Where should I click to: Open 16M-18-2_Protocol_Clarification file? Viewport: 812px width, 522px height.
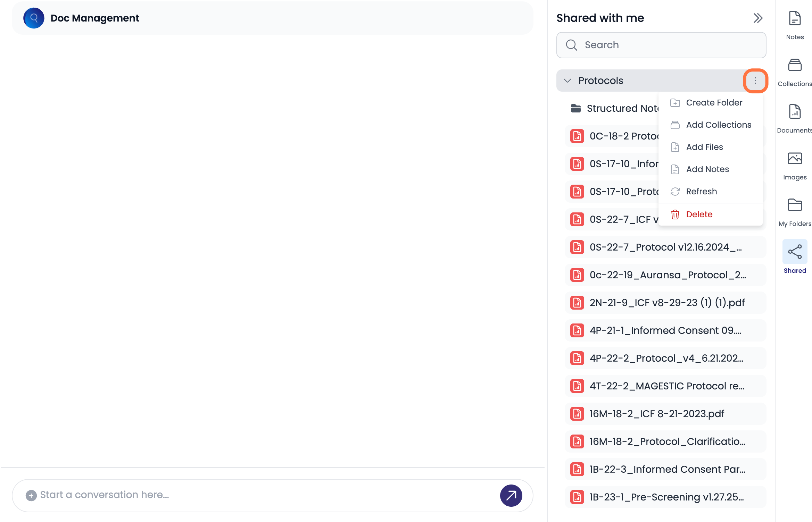[665, 441]
